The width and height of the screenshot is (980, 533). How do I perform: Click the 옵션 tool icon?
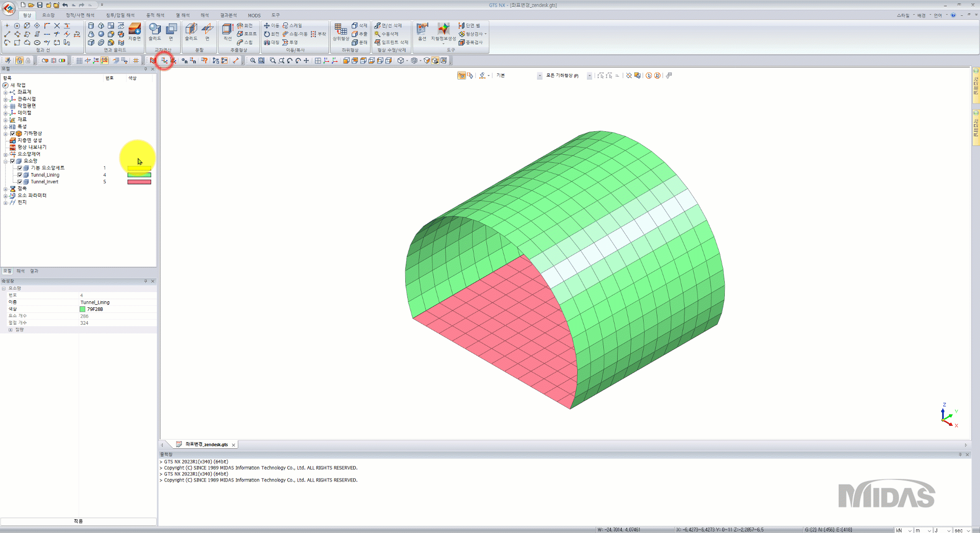point(422,32)
